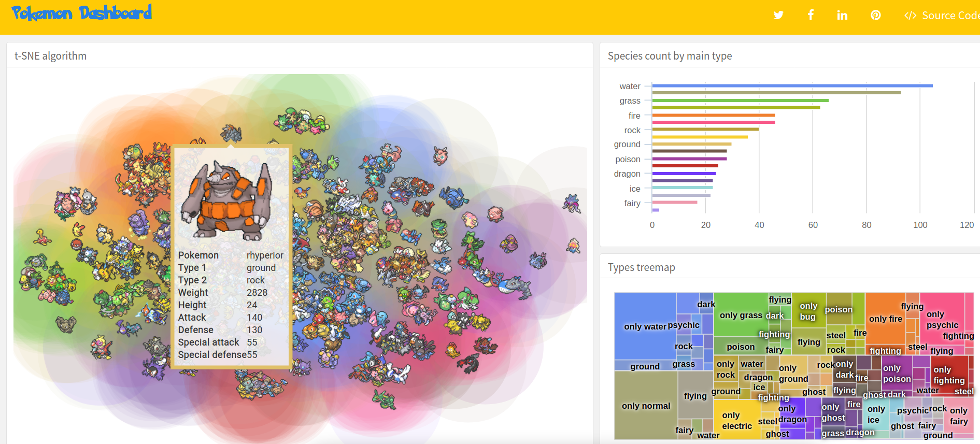Click the 'dragon' axis label
The height and width of the screenshot is (444, 980).
coord(627,174)
